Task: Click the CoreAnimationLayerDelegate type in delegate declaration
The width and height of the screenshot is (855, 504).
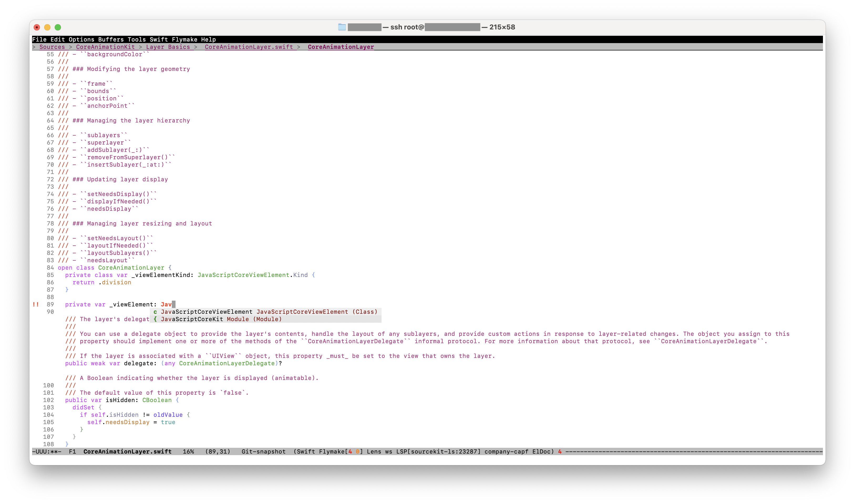Action: click(x=227, y=363)
